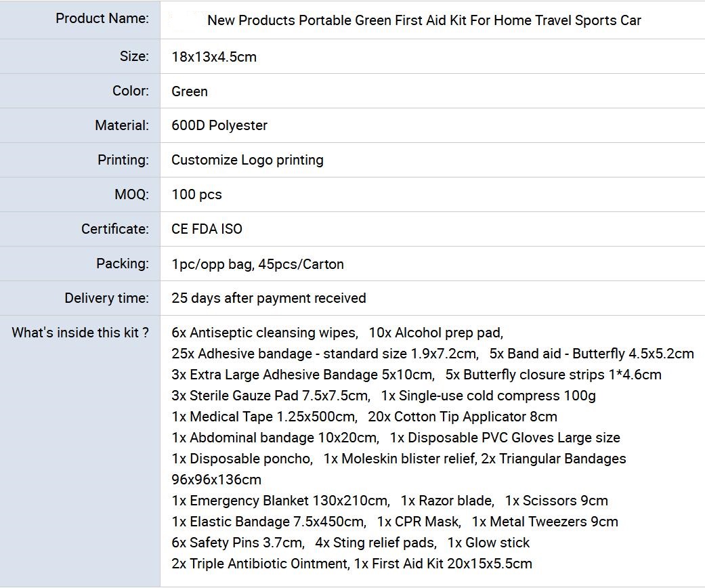The height and width of the screenshot is (588, 705).
Task: Click the 1pc/opp bag, 45pcs/Carton text
Action: 257,265
